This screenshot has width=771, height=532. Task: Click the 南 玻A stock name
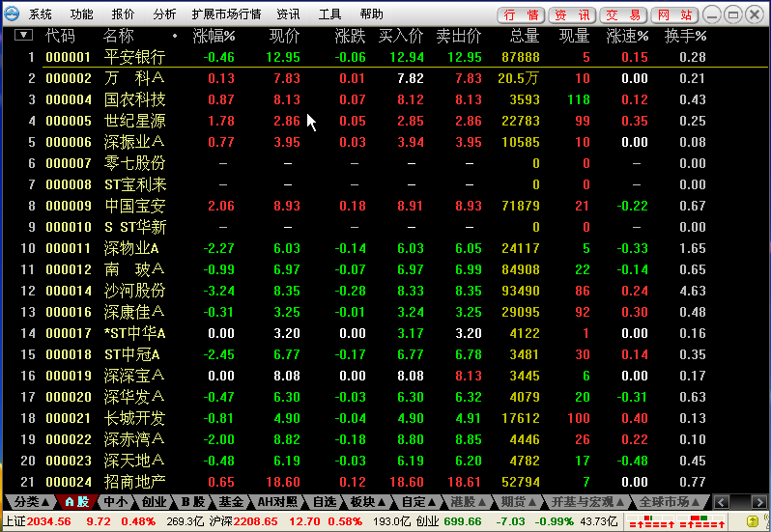[x=134, y=269]
